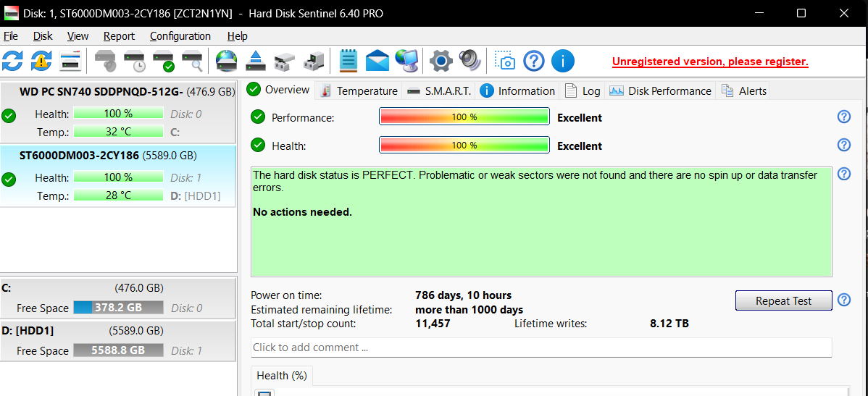Click the help icon next to Repeat Test
Screen dimensions: 868x396
[x=843, y=300]
